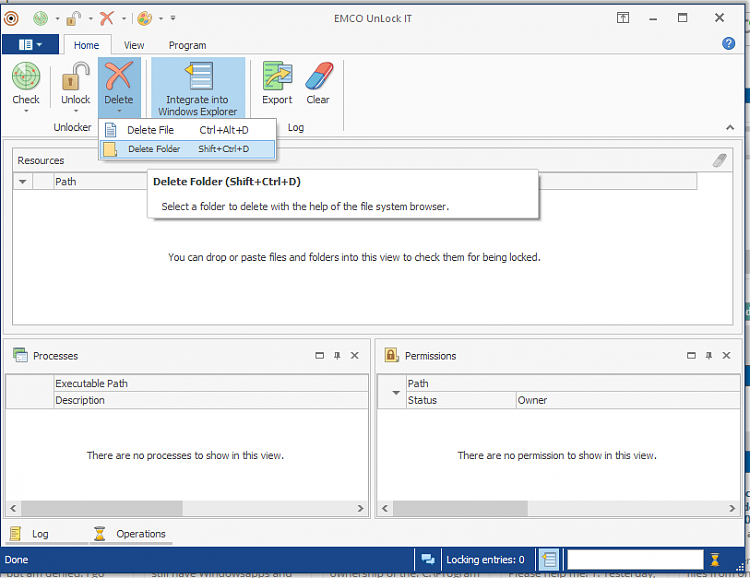Click the Permissions padlock panel icon
Image resolution: width=750 pixels, height=578 pixels.
pos(391,355)
